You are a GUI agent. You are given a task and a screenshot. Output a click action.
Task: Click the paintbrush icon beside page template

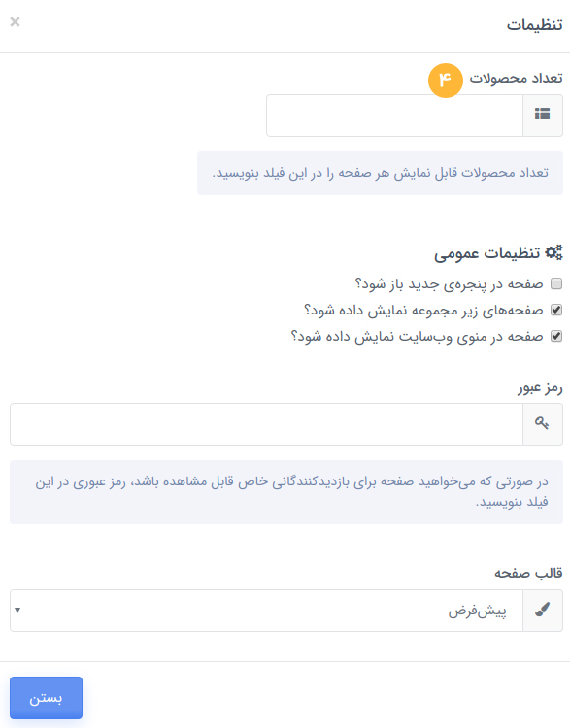click(542, 611)
